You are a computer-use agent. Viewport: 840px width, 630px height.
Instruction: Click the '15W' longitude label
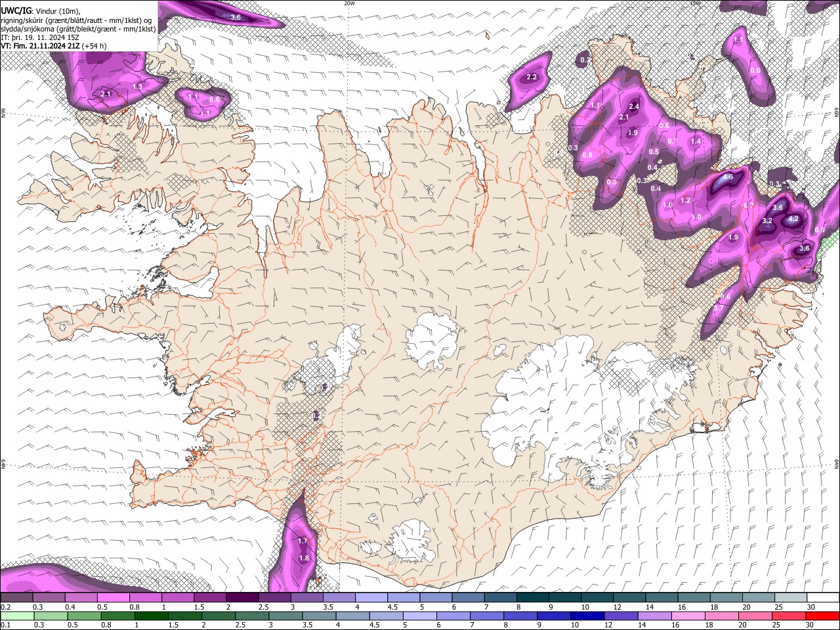click(695, 3)
